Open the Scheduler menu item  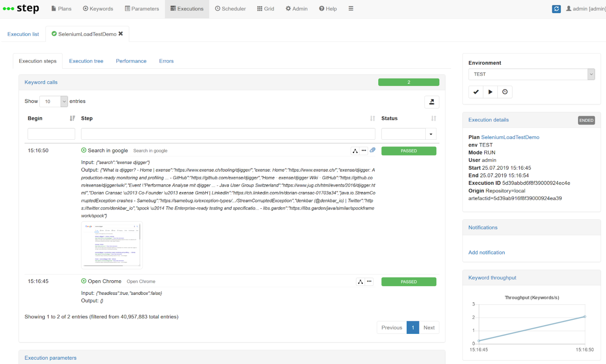pyautogui.click(x=230, y=9)
